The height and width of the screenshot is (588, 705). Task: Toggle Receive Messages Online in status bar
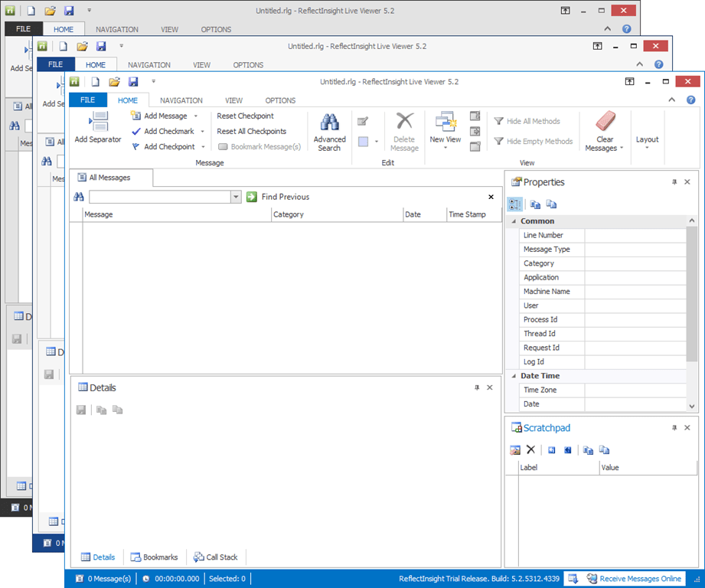click(x=634, y=579)
